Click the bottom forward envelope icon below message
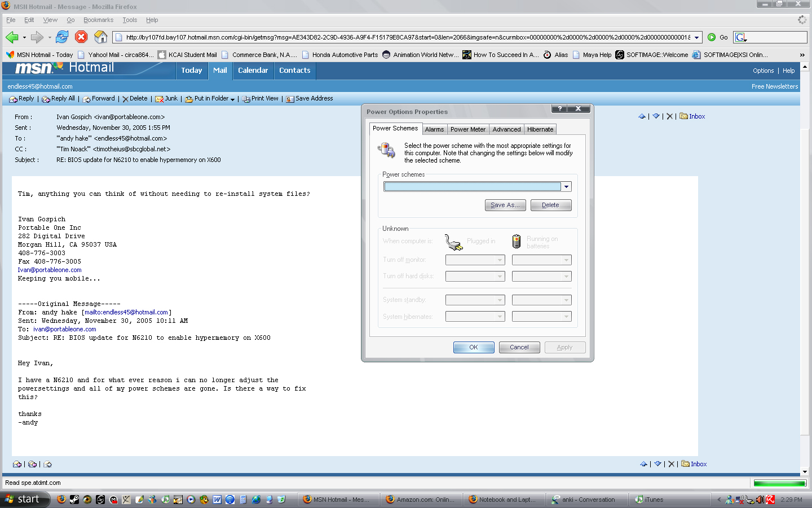Screen dimensions: 812x508 pyautogui.click(x=47, y=464)
